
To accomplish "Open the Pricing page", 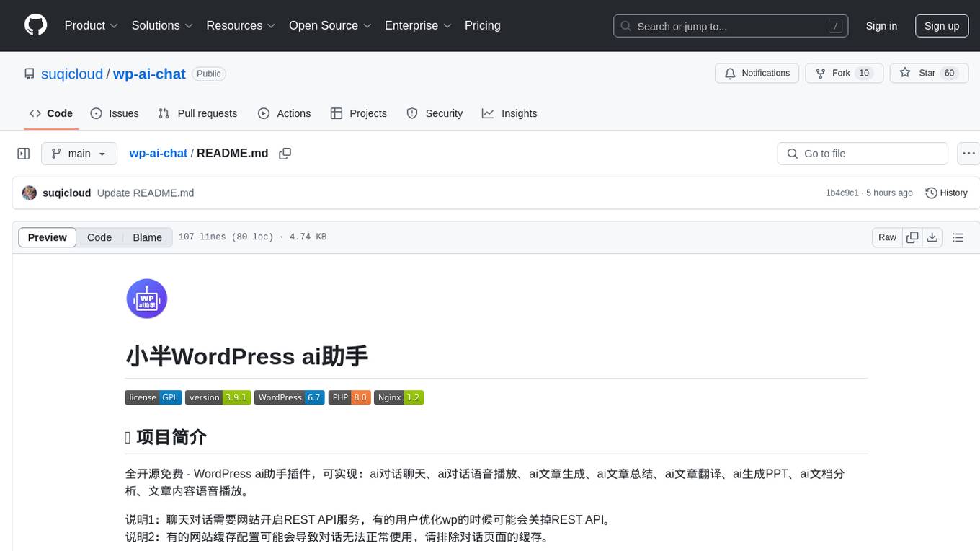I will pos(483,25).
